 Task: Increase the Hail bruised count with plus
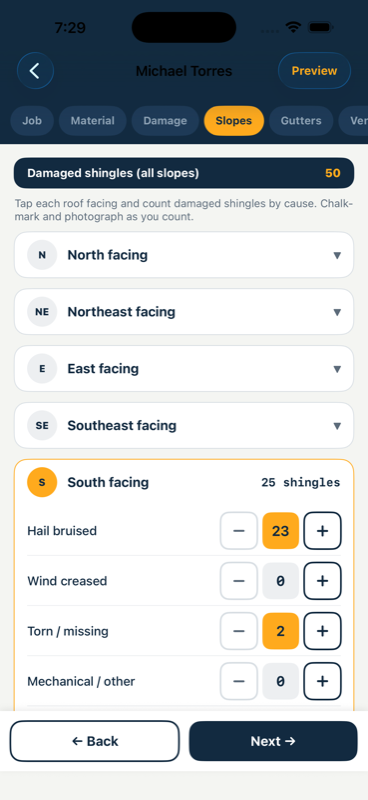(x=322, y=531)
